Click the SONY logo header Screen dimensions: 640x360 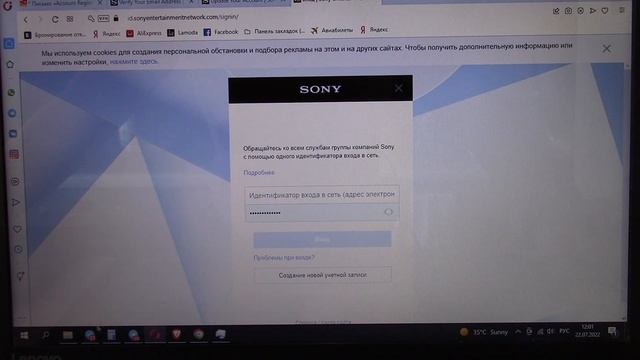(320, 89)
